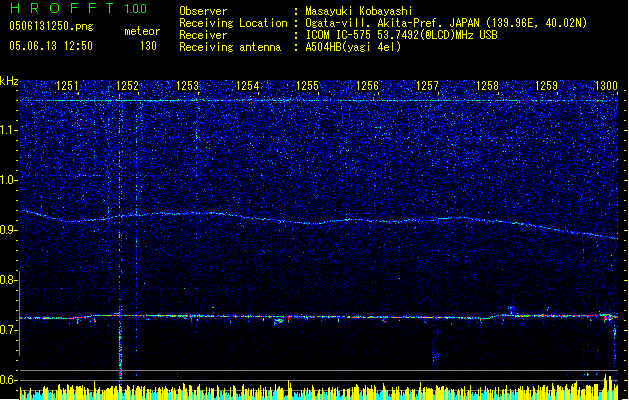This screenshot has height=400, width=629.
Task: Click the 1.1 kHz axis label
Action: (9, 130)
